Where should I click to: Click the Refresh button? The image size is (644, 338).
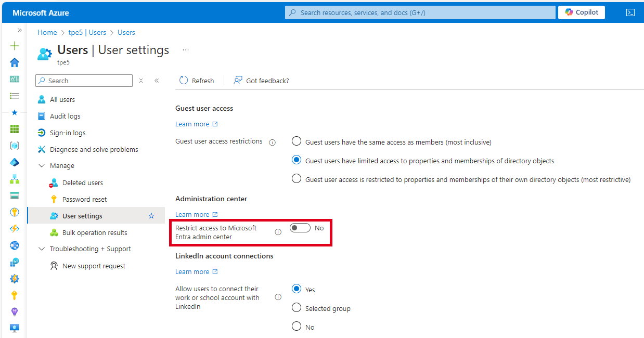coord(197,81)
